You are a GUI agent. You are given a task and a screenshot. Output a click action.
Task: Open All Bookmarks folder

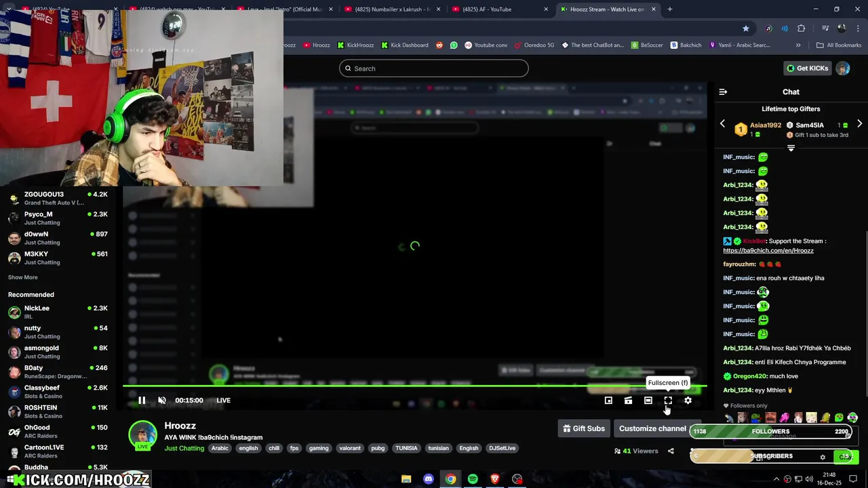pos(839,45)
